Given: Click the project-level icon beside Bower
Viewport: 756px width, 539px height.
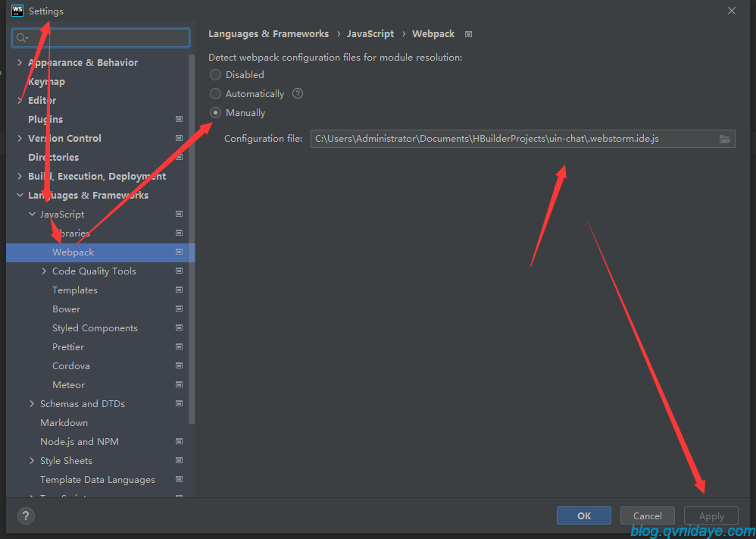Looking at the screenshot, I should 179,309.
